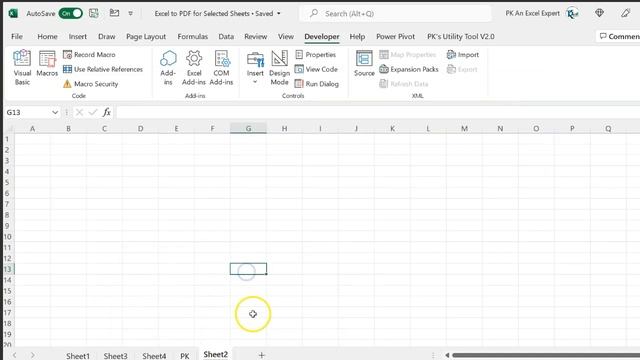Start Record Macro
The width and height of the screenshot is (640, 360).
point(89,55)
